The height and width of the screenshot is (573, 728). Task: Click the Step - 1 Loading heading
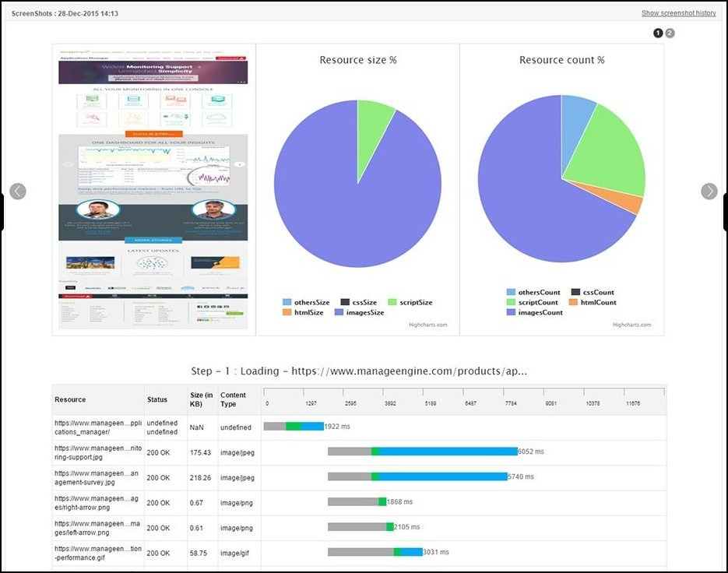359,371
